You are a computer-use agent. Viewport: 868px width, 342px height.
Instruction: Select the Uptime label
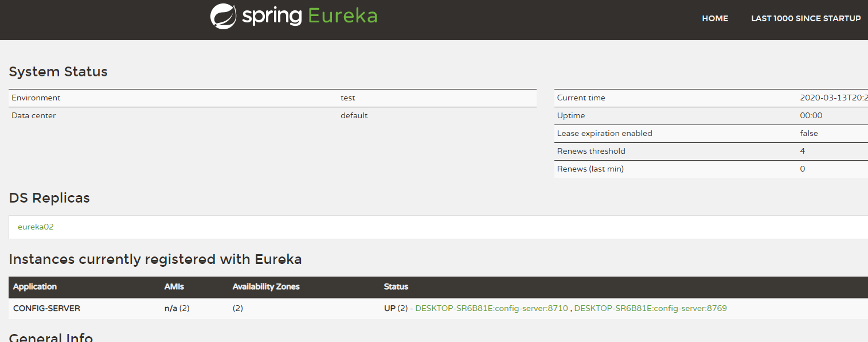pyautogui.click(x=571, y=115)
